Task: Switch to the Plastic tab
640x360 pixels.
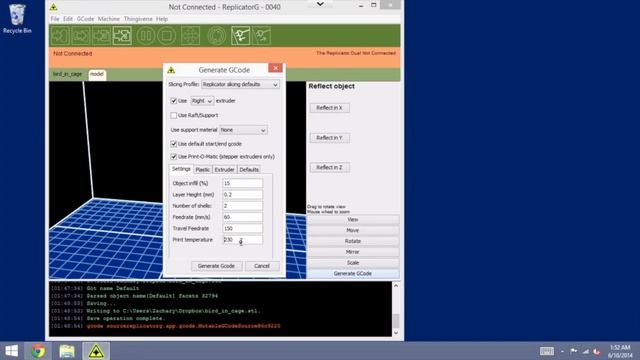Action: (x=202, y=169)
